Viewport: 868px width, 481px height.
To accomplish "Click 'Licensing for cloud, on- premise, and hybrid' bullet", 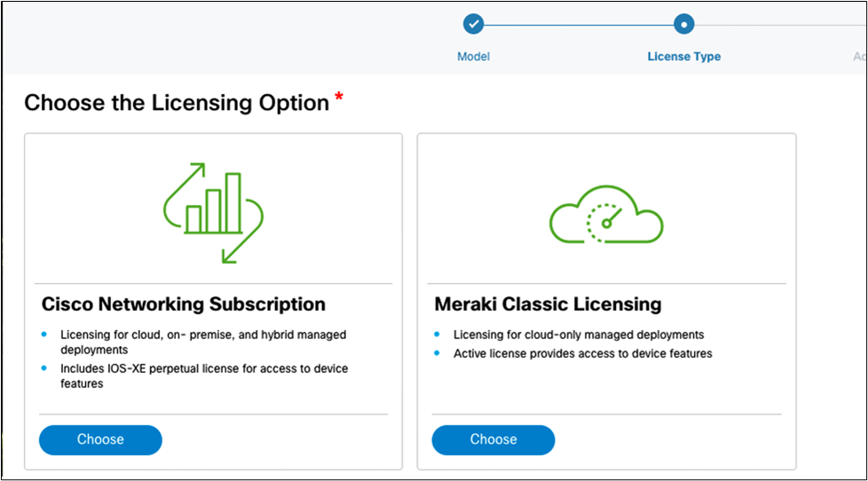I will point(203,342).
